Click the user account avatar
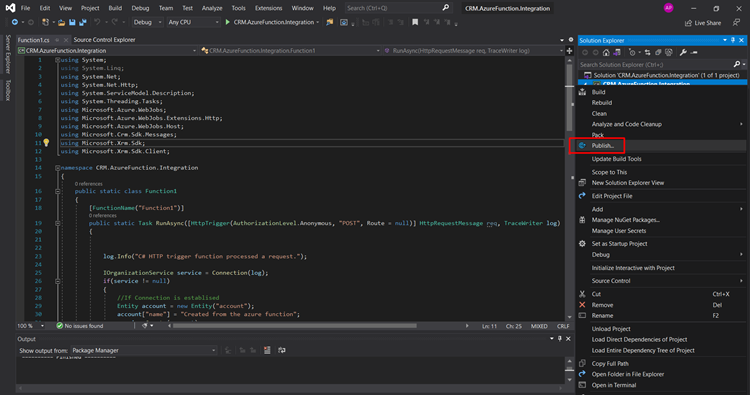 pyautogui.click(x=668, y=8)
